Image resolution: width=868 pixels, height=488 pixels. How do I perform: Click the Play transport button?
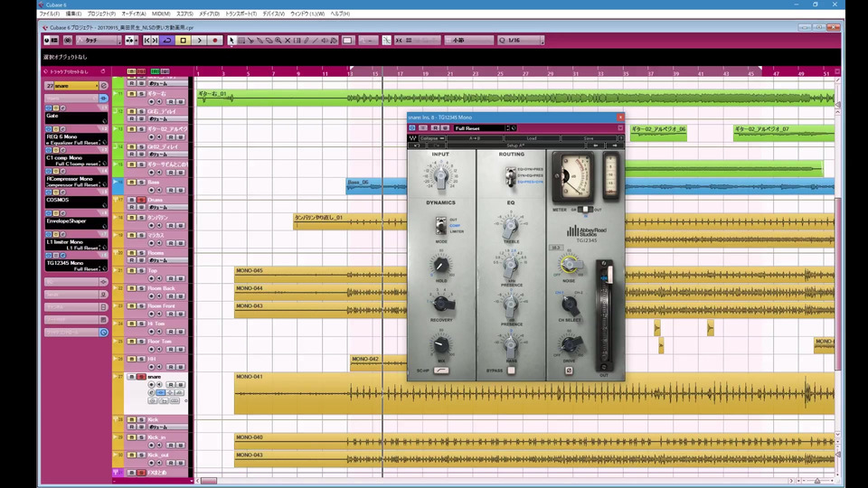pos(199,41)
